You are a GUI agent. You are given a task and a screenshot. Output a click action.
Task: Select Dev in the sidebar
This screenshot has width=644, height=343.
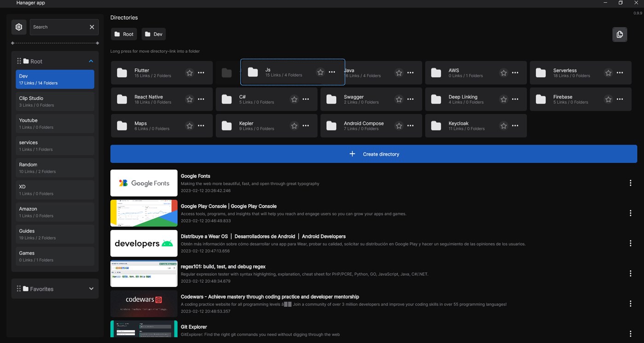tap(55, 79)
